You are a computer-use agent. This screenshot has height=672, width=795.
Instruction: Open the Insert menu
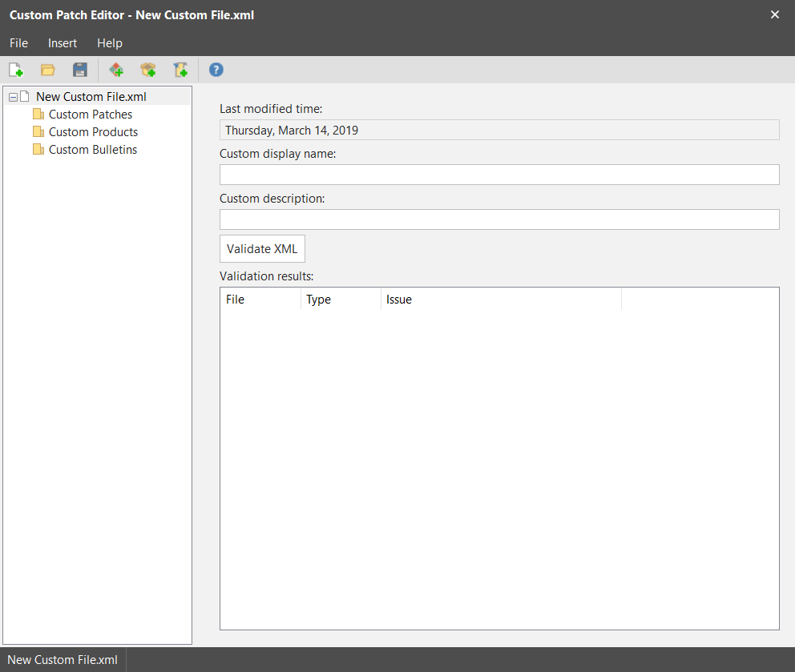pyautogui.click(x=62, y=43)
